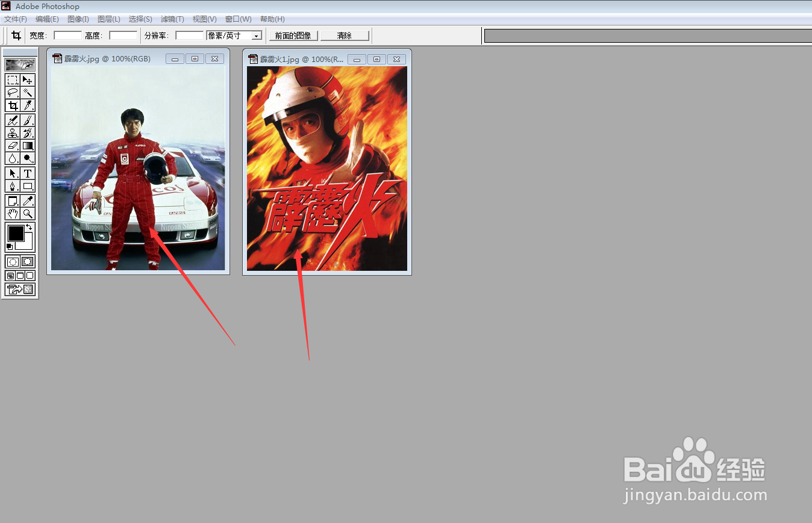Select the Lasso tool

13,93
